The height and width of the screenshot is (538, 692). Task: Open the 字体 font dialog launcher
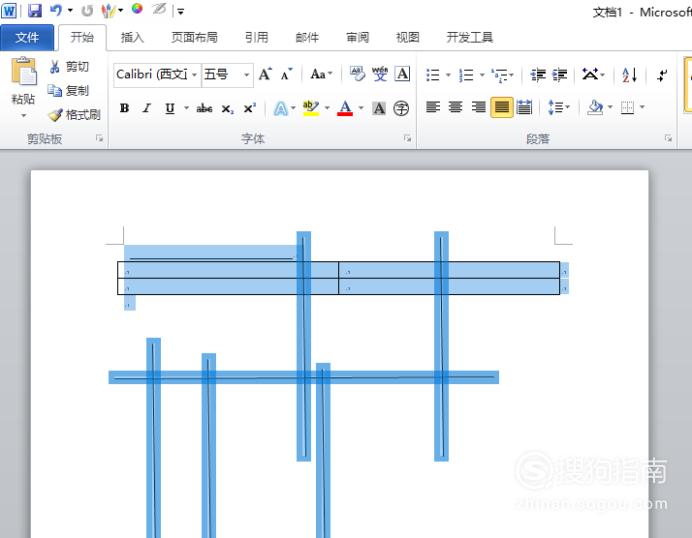[x=407, y=139]
